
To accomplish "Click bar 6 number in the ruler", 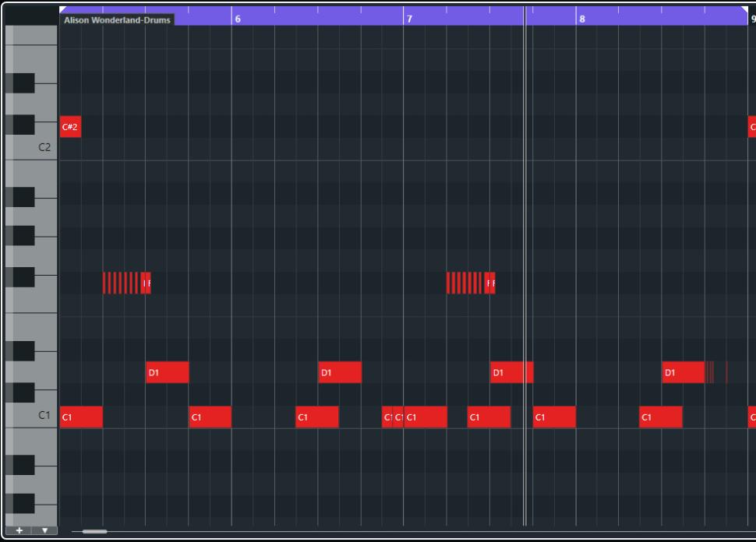I will coord(238,19).
